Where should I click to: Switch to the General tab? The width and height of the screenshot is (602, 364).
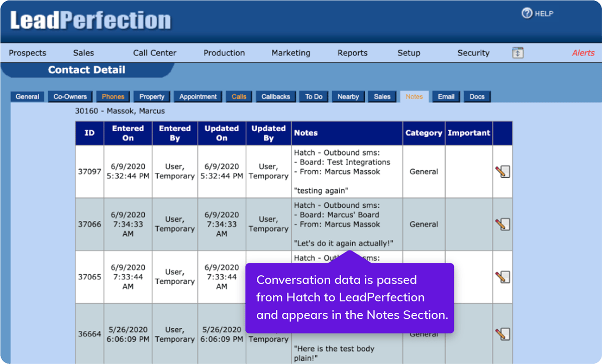click(27, 96)
